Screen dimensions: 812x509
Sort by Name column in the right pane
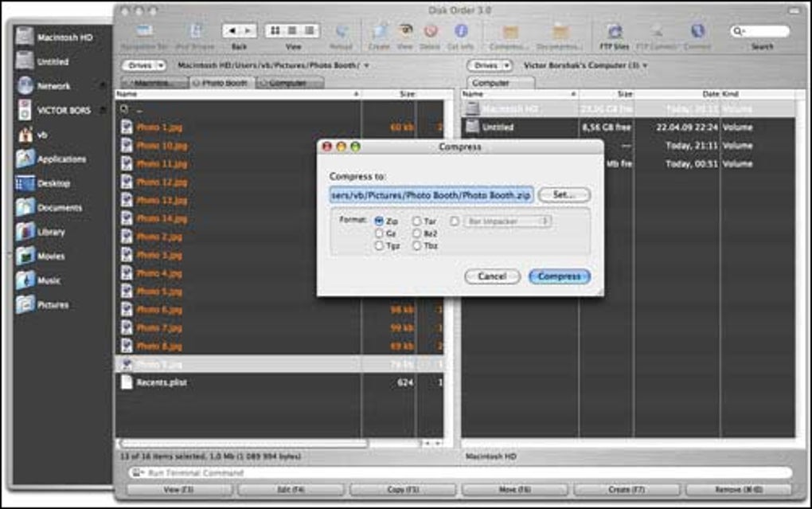[519, 94]
